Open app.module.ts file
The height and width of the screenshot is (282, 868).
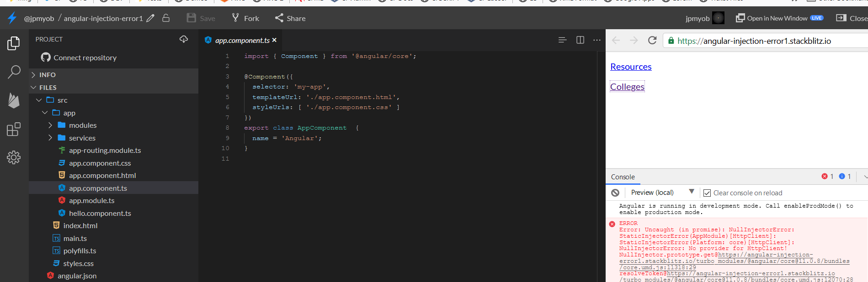pos(113,200)
